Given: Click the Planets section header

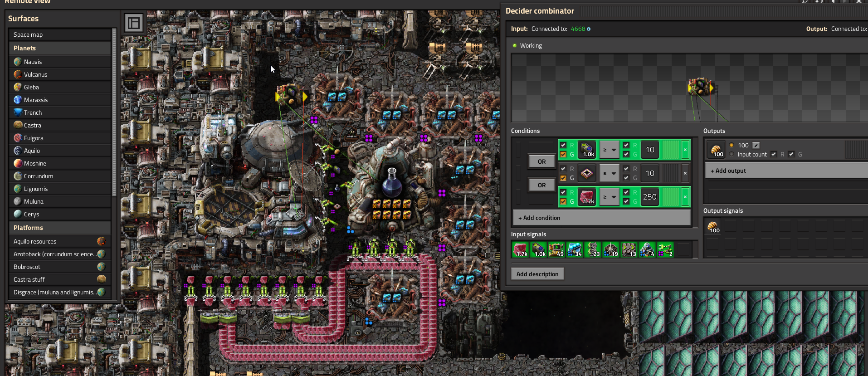Looking at the screenshot, I should pos(60,48).
